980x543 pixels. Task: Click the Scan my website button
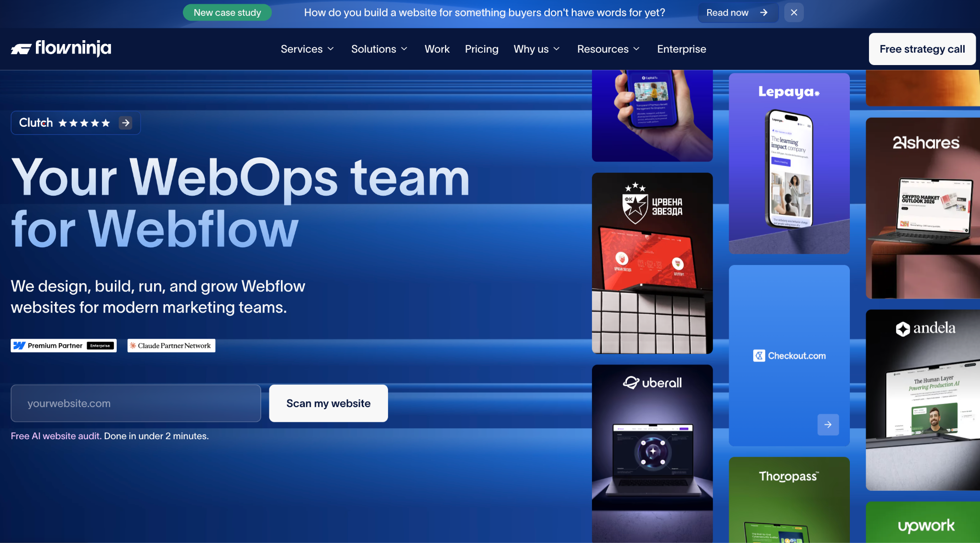(328, 403)
